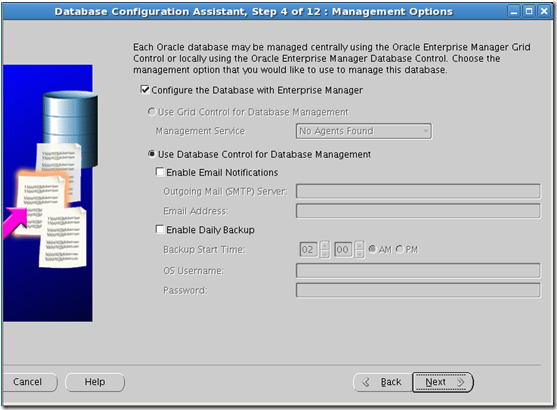
Task: Increase the backup start minute
Action: (359, 246)
